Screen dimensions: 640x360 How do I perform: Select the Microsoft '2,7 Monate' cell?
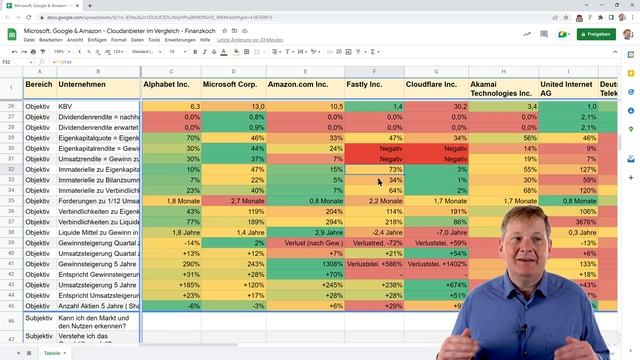coord(233,201)
